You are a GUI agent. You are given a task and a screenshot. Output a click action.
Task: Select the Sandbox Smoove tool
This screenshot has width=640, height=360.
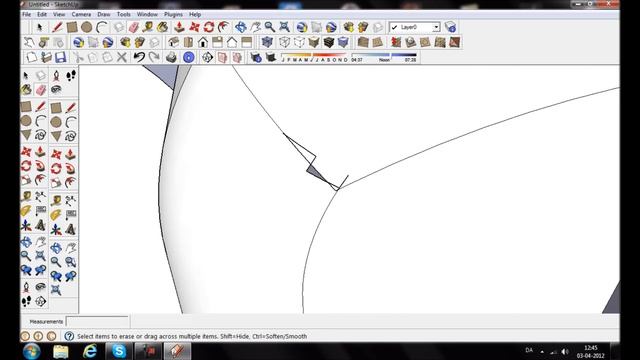click(396, 42)
